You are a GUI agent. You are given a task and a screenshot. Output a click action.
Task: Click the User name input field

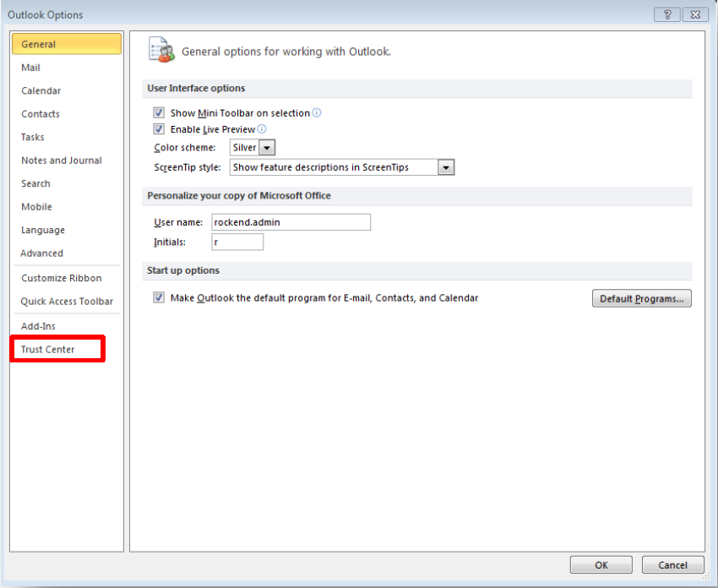(x=291, y=222)
